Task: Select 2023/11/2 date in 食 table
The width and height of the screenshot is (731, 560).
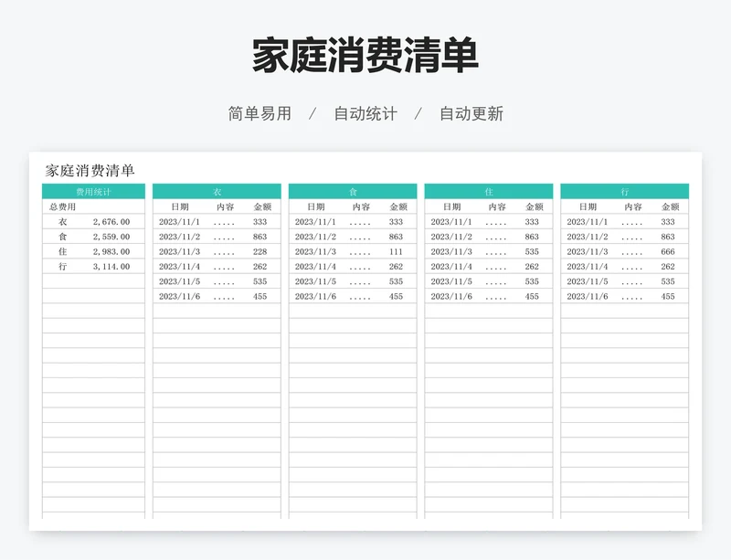Action: (315, 237)
